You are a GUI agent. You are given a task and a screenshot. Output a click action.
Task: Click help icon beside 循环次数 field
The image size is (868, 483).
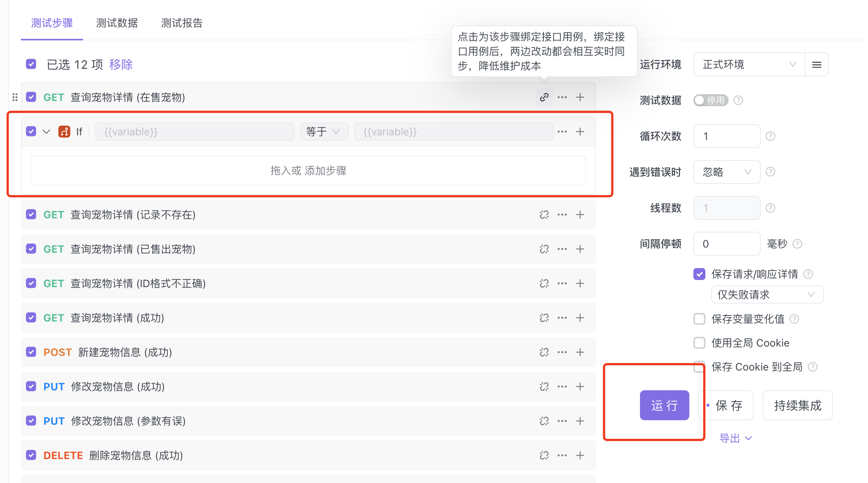[x=770, y=136]
